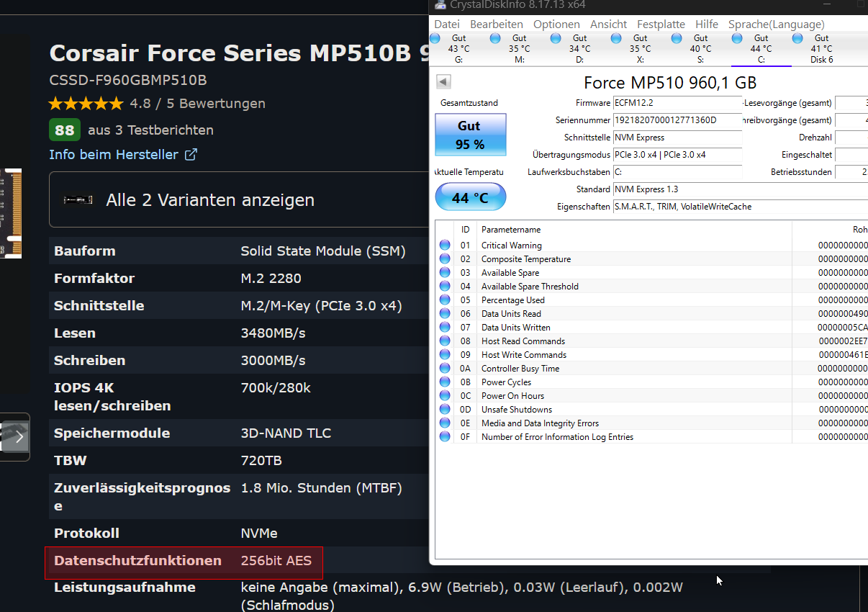Click the 720TB TBW value
The width and height of the screenshot is (868, 612).
click(x=261, y=461)
